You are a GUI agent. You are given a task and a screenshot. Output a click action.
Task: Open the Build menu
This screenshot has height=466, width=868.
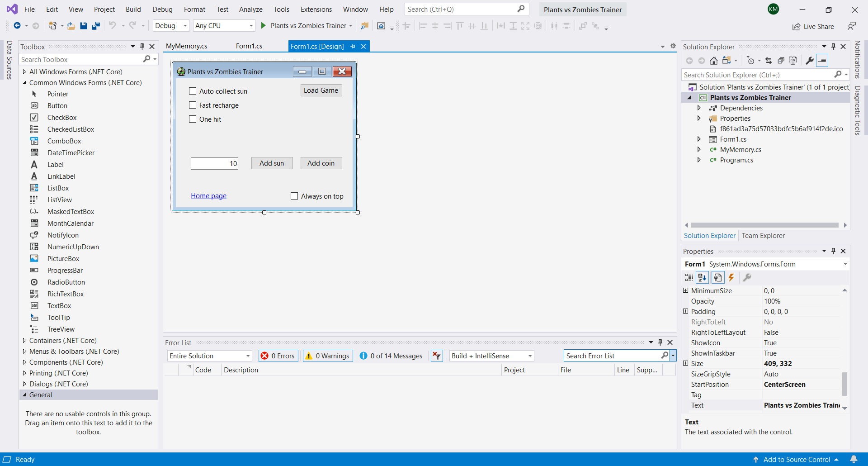(x=133, y=9)
